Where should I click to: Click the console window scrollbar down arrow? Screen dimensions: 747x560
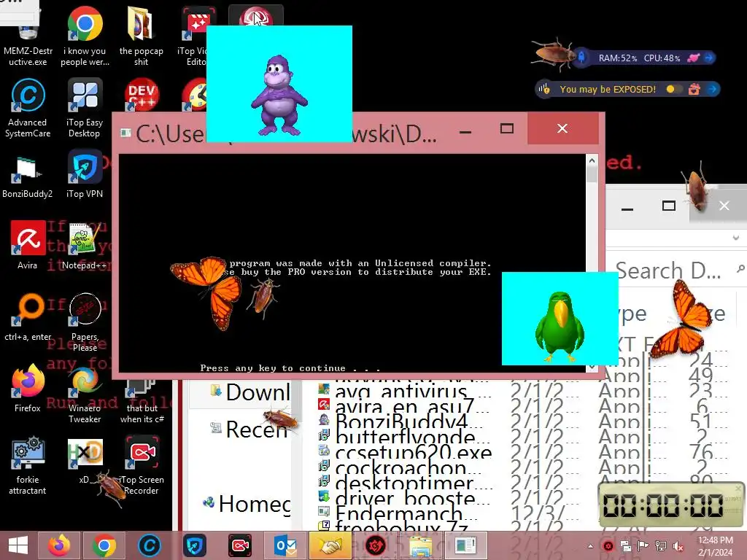592,367
